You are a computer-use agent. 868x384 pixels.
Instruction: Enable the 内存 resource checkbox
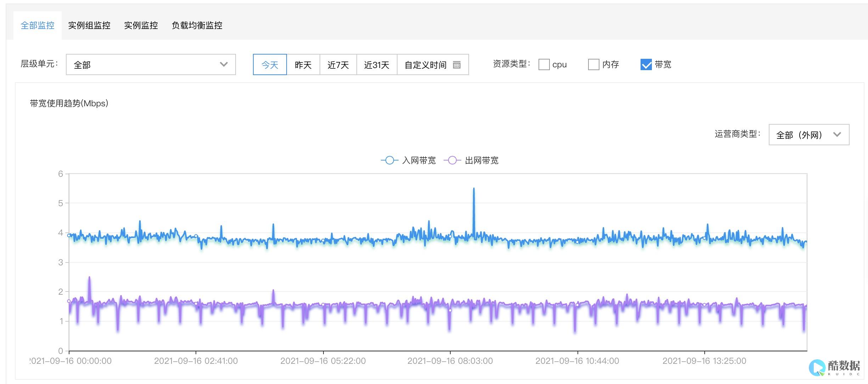click(x=593, y=64)
